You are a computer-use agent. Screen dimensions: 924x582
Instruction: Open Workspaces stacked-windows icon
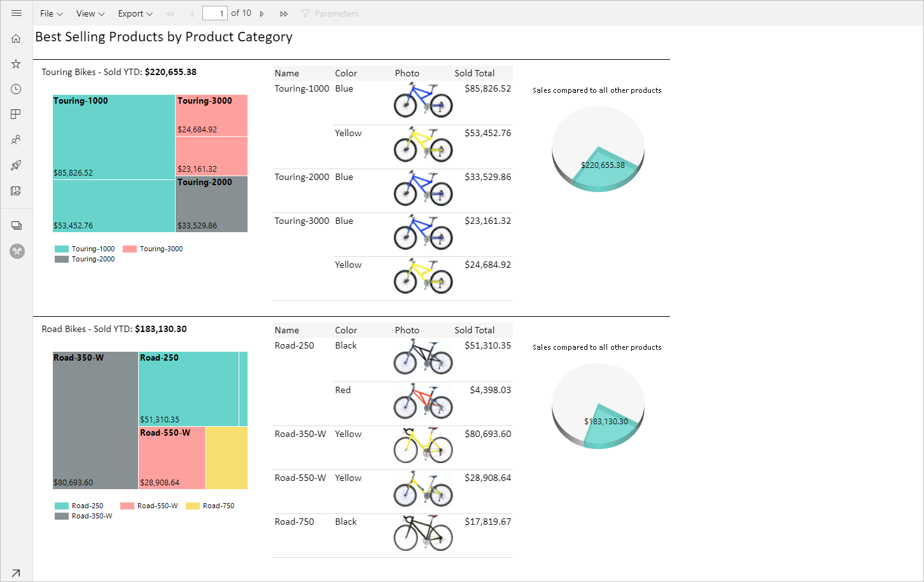17,226
